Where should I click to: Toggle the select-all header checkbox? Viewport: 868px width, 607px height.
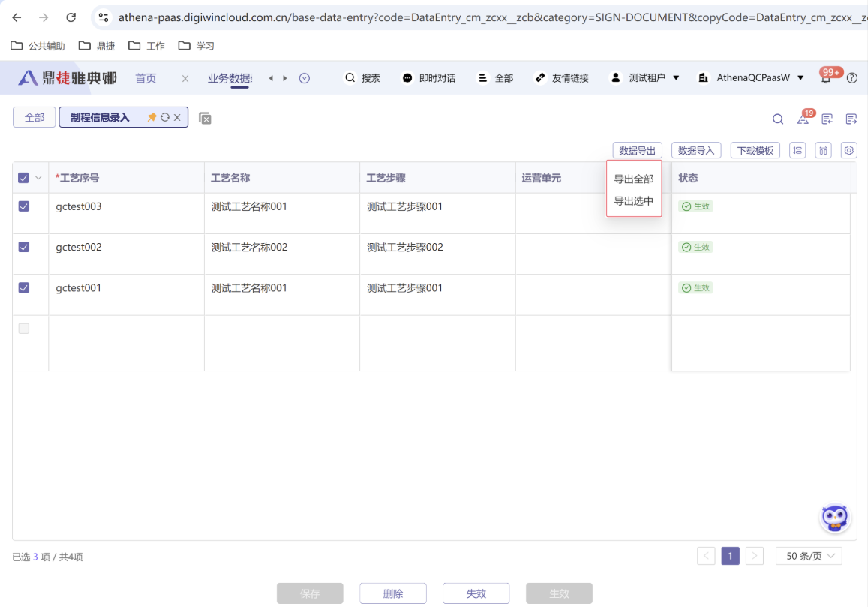[23, 178]
